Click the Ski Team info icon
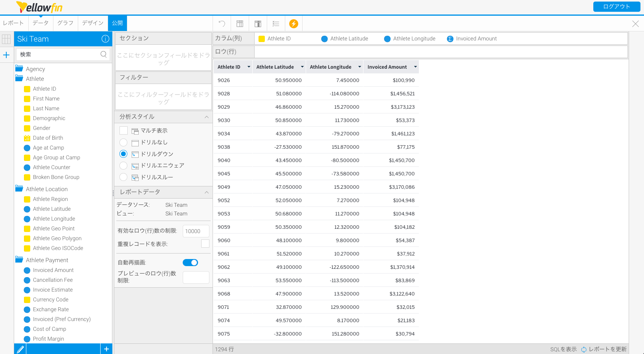 coord(105,38)
